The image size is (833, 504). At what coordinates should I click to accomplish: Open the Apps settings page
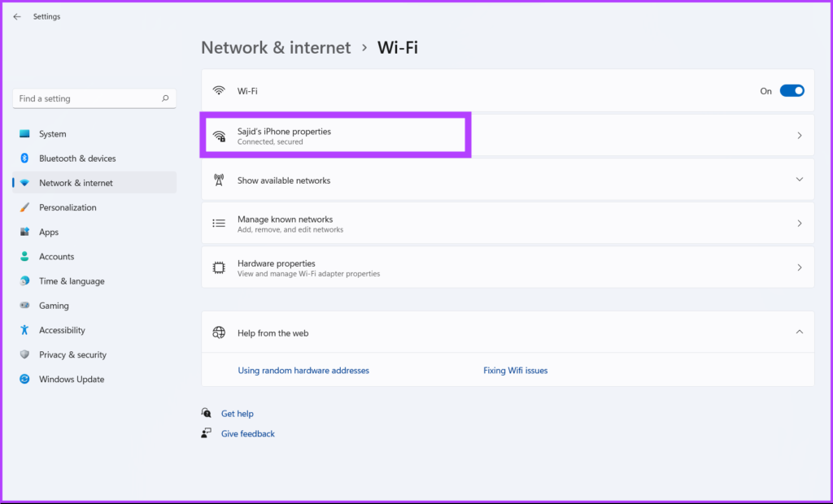49,232
